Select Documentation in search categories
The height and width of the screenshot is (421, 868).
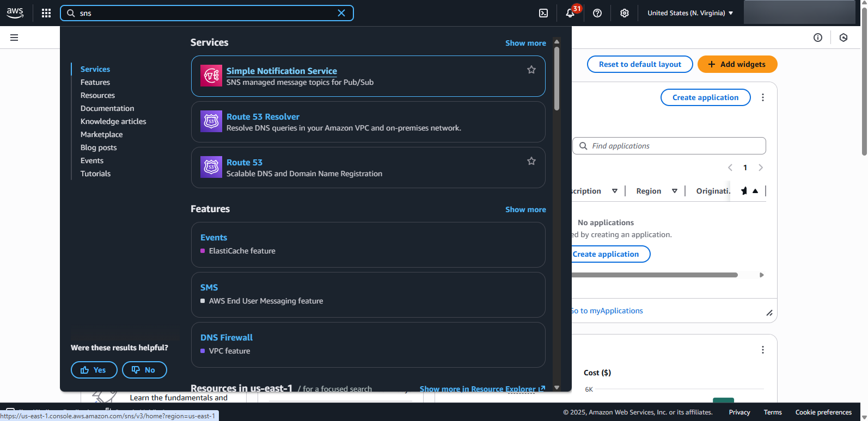coord(107,108)
